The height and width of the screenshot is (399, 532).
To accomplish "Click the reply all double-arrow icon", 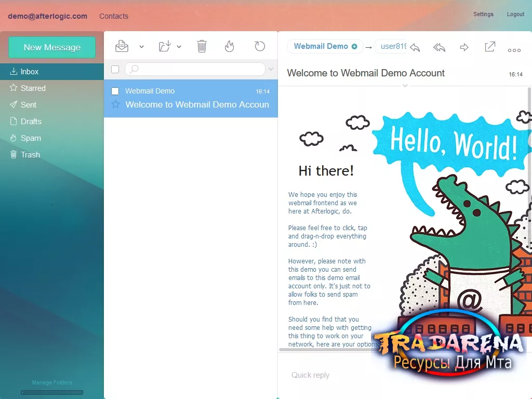I will click(x=440, y=47).
